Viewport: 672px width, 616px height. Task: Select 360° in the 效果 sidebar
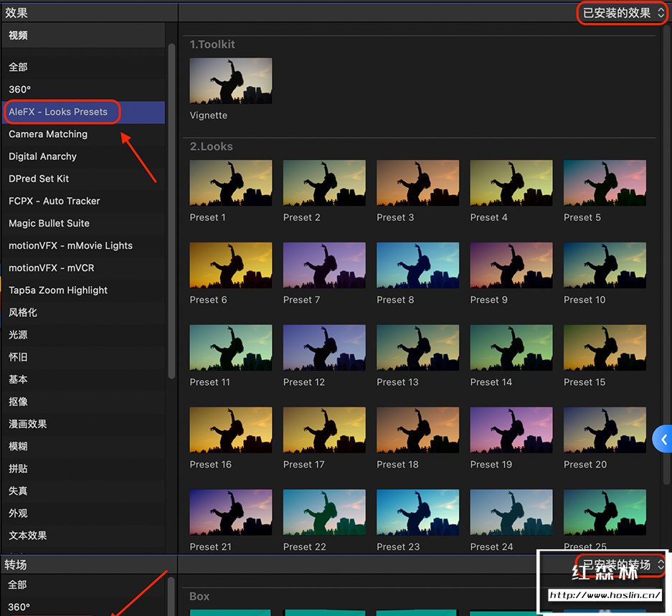(x=83, y=90)
